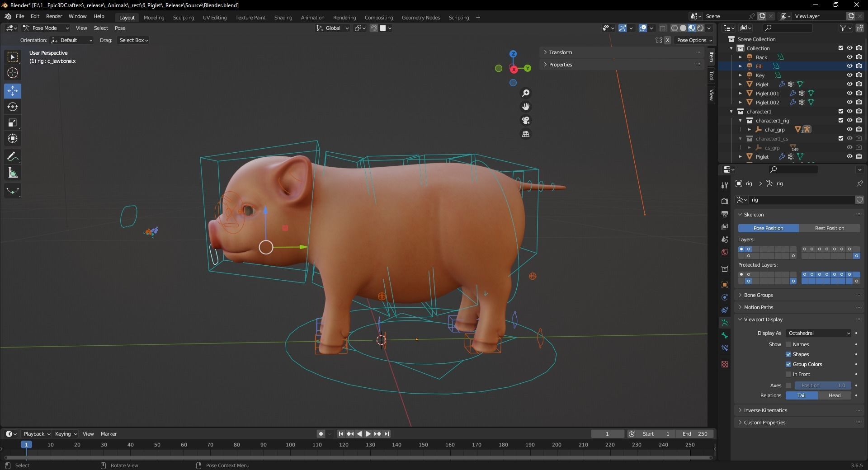Image resolution: width=868 pixels, height=470 pixels.
Task: Switch to wireframe viewport shading
Action: [x=675, y=28]
